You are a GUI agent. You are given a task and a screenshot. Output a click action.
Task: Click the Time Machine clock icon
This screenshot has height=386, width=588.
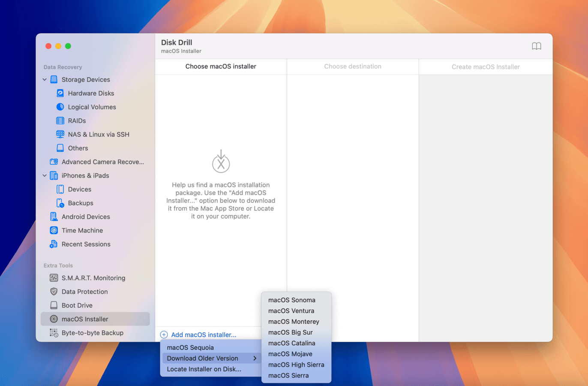(54, 230)
